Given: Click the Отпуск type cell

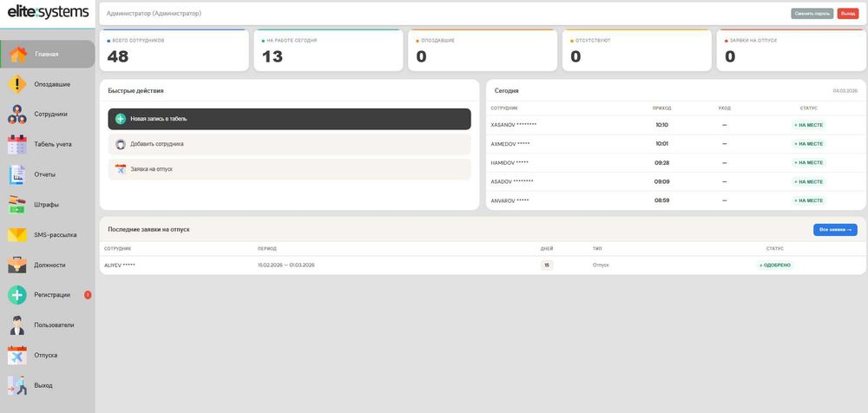Looking at the screenshot, I should [x=601, y=265].
